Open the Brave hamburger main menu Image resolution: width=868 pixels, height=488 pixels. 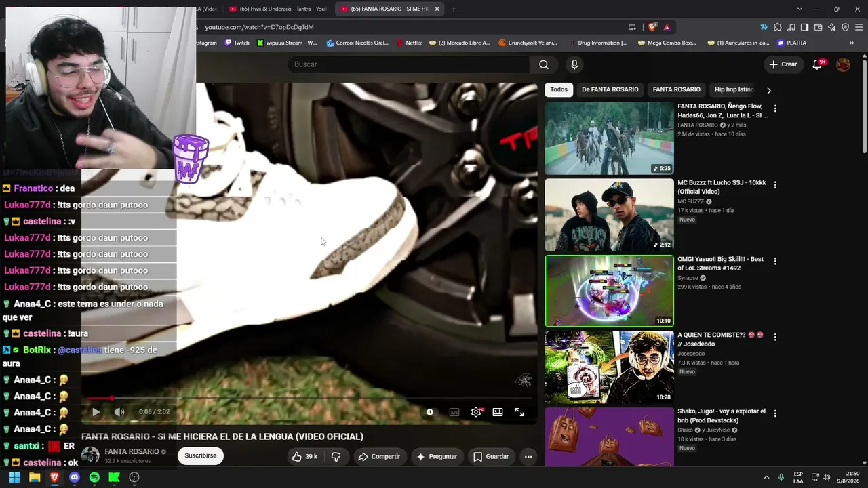click(859, 27)
